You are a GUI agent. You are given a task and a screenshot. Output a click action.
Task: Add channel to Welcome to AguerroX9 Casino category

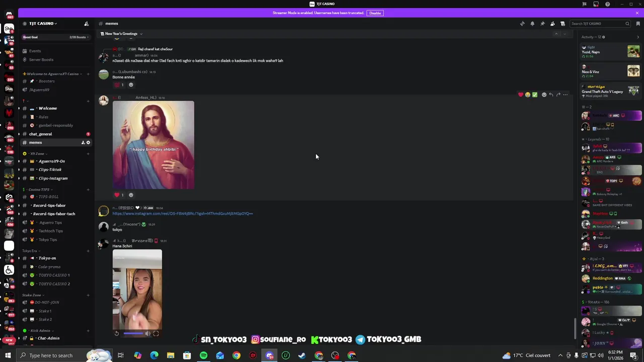[88, 74]
